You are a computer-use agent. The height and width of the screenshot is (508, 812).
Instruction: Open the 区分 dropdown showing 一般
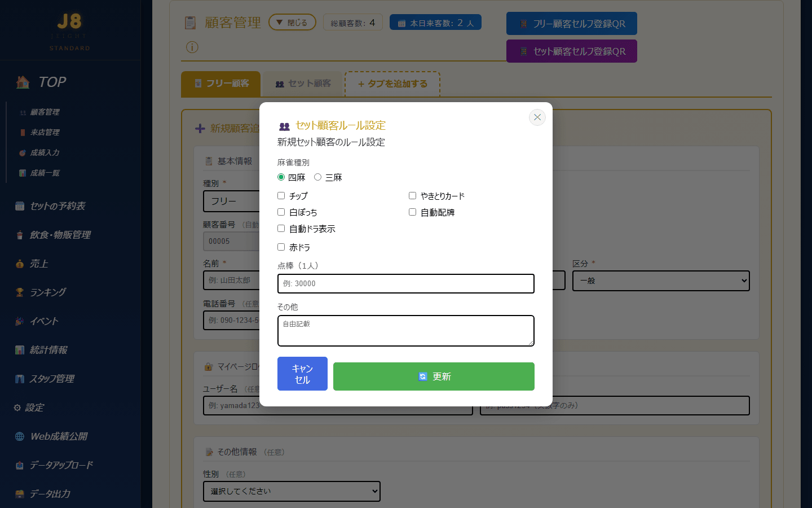point(661,281)
